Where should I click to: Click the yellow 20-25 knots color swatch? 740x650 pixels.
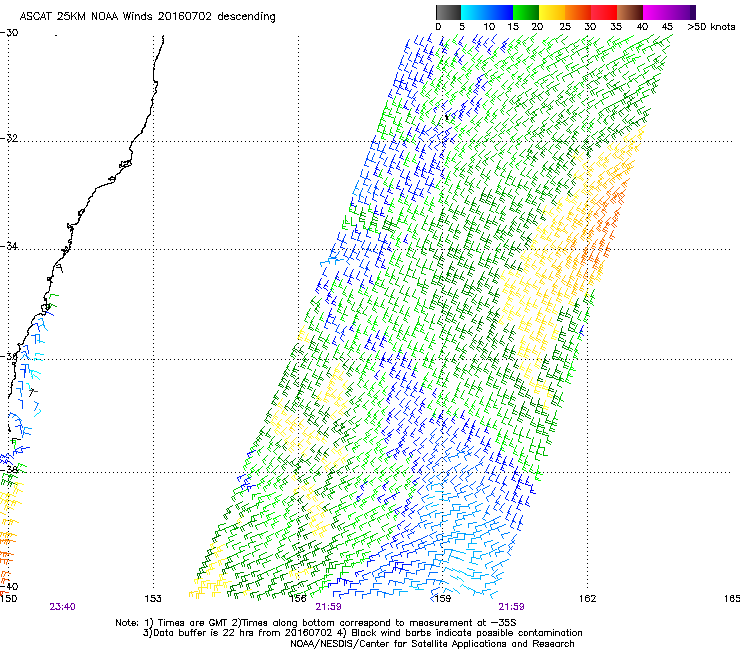click(552, 12)
